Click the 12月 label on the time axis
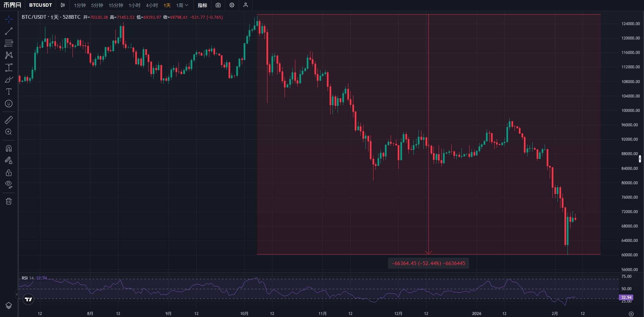The image size is (644, 317). (398, 314)
